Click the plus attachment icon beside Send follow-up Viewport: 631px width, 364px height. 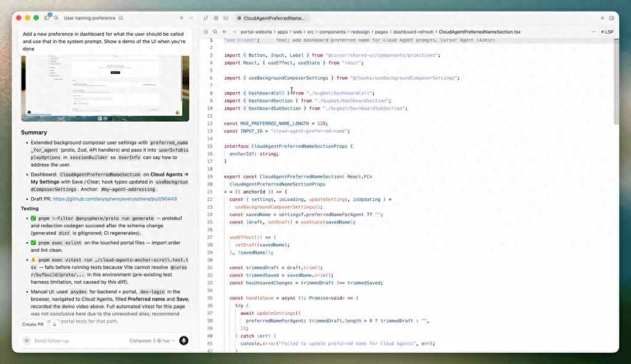[26, 341]
